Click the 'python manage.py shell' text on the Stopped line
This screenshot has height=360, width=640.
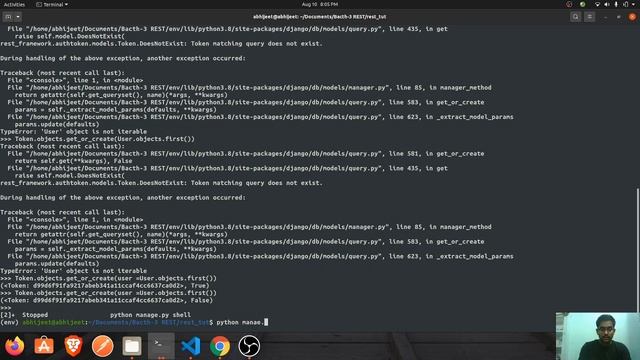(150, 315)
